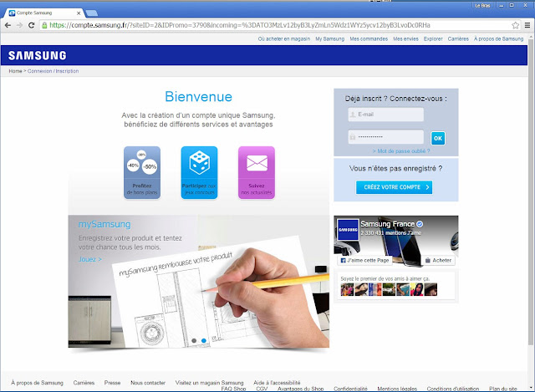This screenshot has width=535, height=392.
Task: Click the Samsung France Facebook page logo
Action: pos(348,230)
